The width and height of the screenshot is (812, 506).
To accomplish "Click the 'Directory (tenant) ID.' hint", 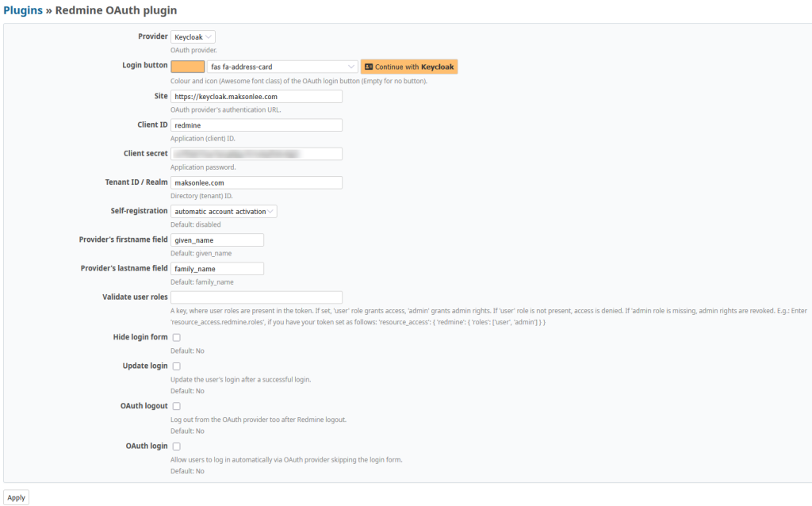I will [x=202, y=196].
